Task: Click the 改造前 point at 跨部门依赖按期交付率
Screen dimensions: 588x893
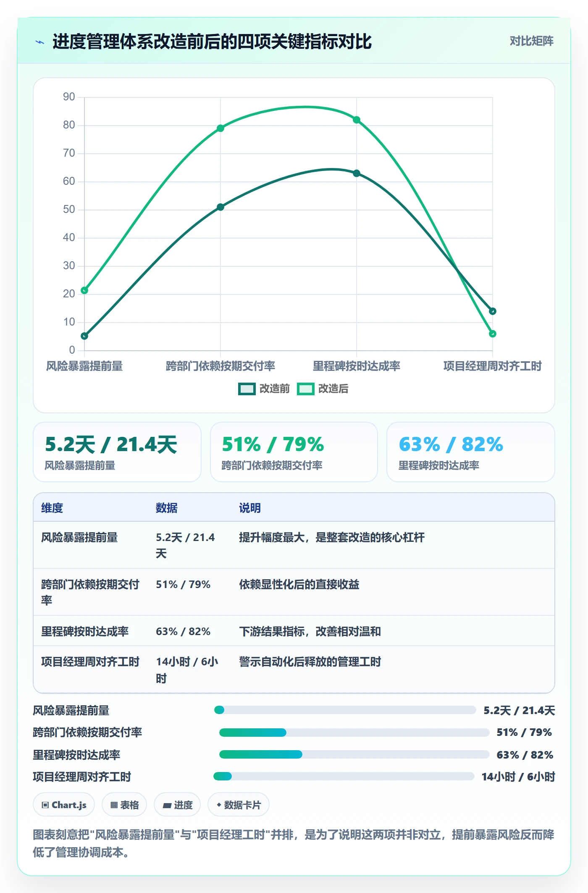Action: pos(220,207)
